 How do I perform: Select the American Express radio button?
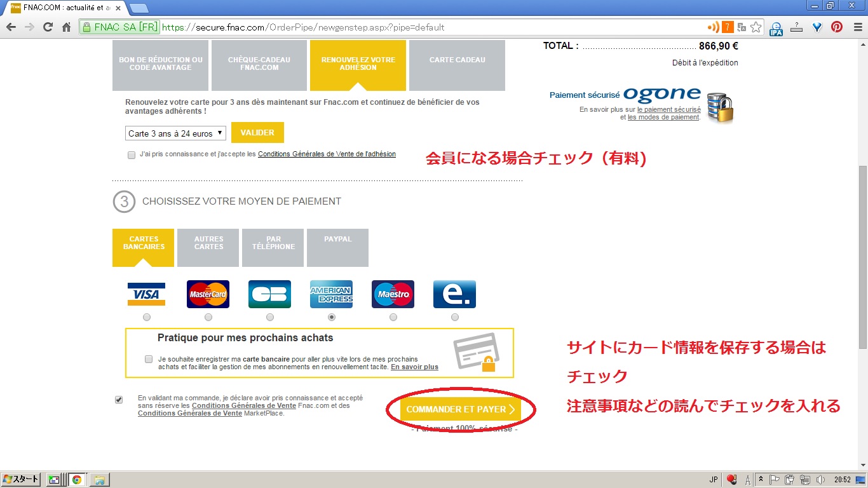(x=332, y=317)
